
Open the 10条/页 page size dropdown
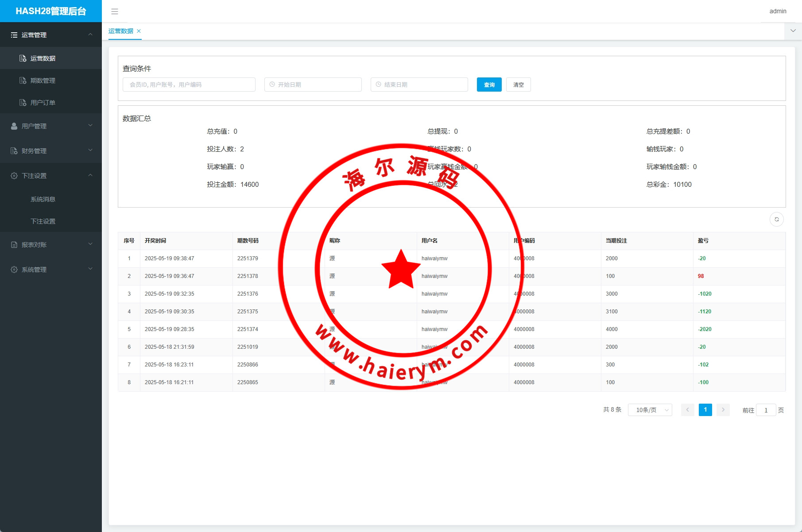650,410
